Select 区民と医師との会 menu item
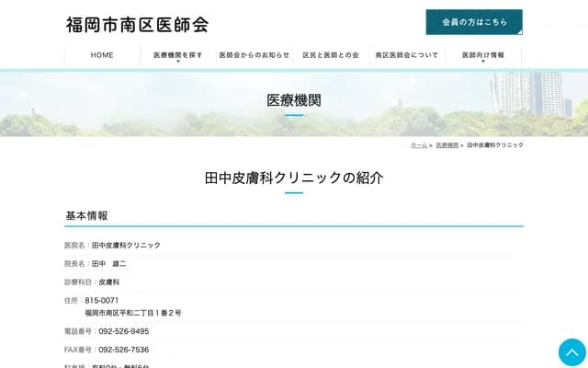Image resolution: width=588 pixels, height=368 pixels. click(331, 55)
